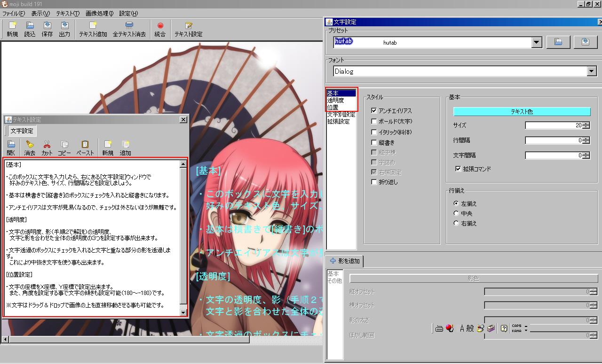The image size is (602, 364).
Task: Click the preset save icon button
Action: pos(585,42)
